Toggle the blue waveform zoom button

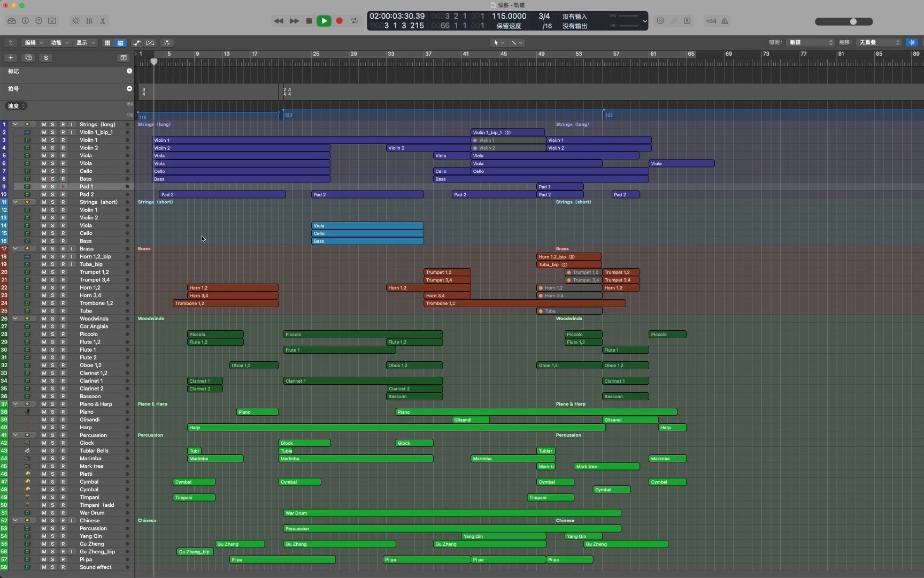point(912,42)
